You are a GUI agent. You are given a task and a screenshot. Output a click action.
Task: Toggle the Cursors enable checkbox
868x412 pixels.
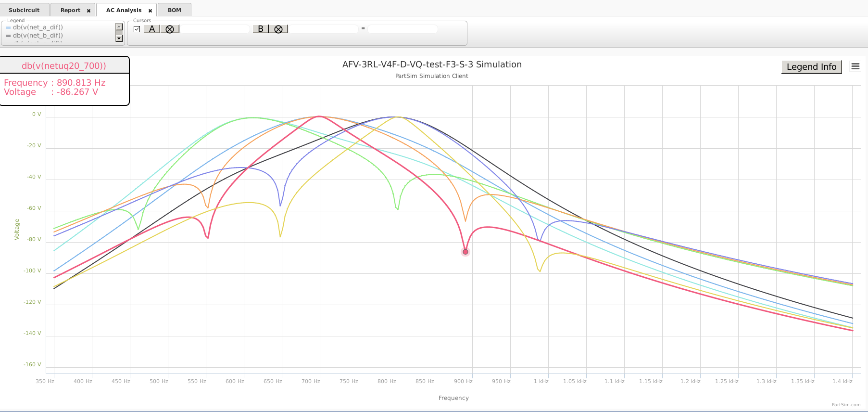[x=137, y=29]
